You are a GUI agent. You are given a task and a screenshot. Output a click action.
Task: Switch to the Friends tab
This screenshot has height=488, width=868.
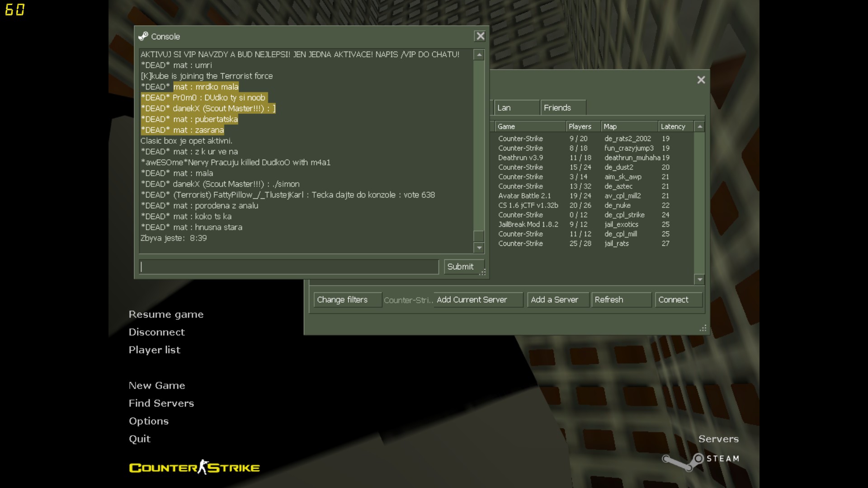point(563,108)
